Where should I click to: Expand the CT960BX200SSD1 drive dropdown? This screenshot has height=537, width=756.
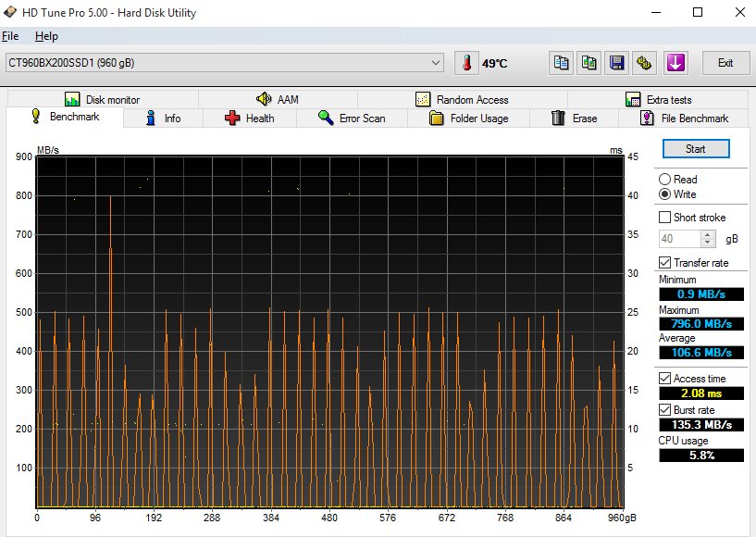tap(436, 63)
